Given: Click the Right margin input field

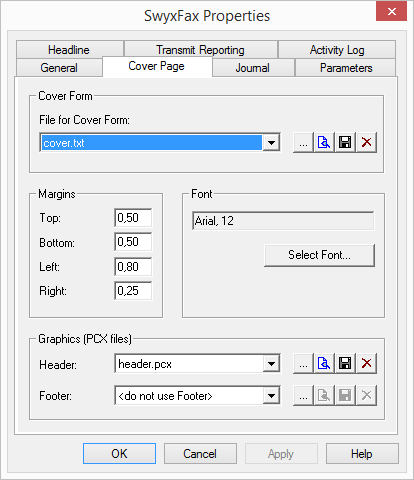Looking at the screenshot, I should click(133, 291).
